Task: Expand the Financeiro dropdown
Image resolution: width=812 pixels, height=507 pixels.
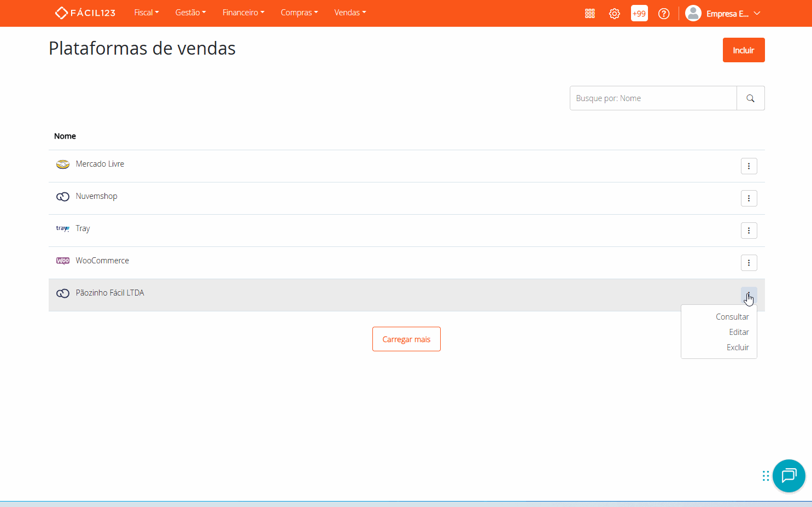Action: 243,13
